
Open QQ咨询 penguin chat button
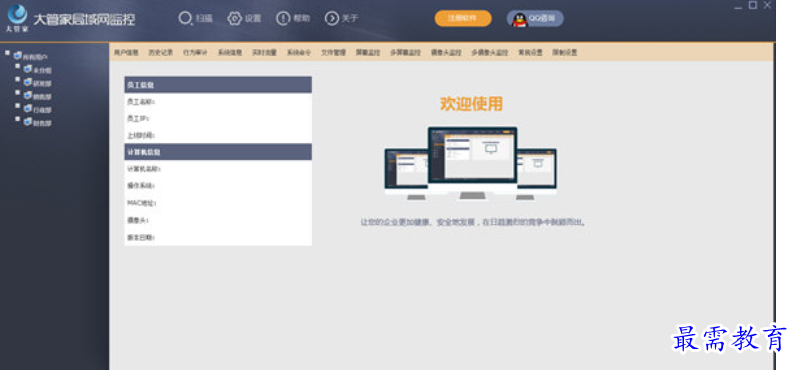coord(535,19)
